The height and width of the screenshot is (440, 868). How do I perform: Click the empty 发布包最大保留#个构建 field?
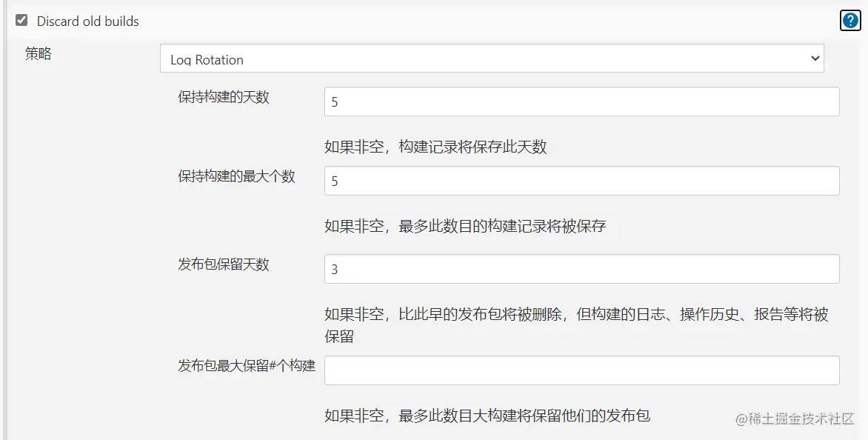point(582,370)
